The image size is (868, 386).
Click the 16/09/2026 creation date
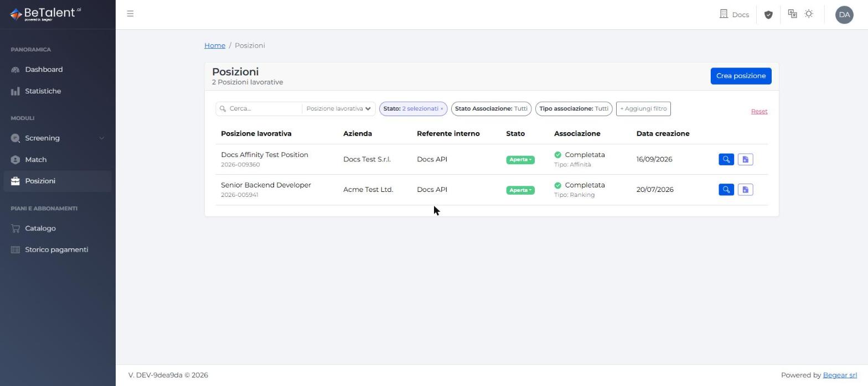point(654,159)
